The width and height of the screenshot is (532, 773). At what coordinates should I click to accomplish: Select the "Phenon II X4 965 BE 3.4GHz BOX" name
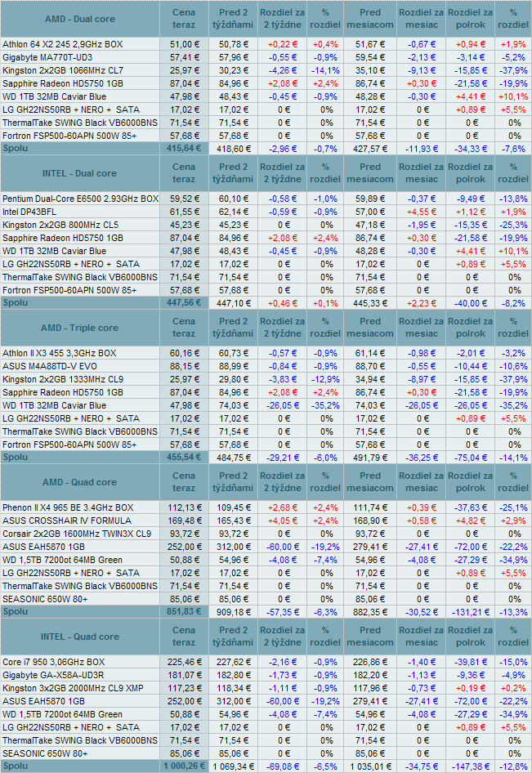pyautogui.click(x=68, y=507)
